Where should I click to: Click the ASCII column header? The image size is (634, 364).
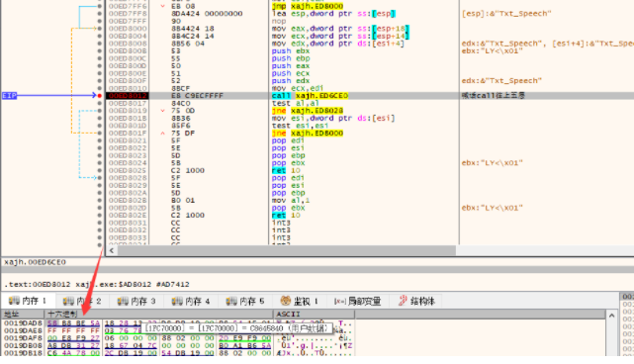tap(315, 314)
